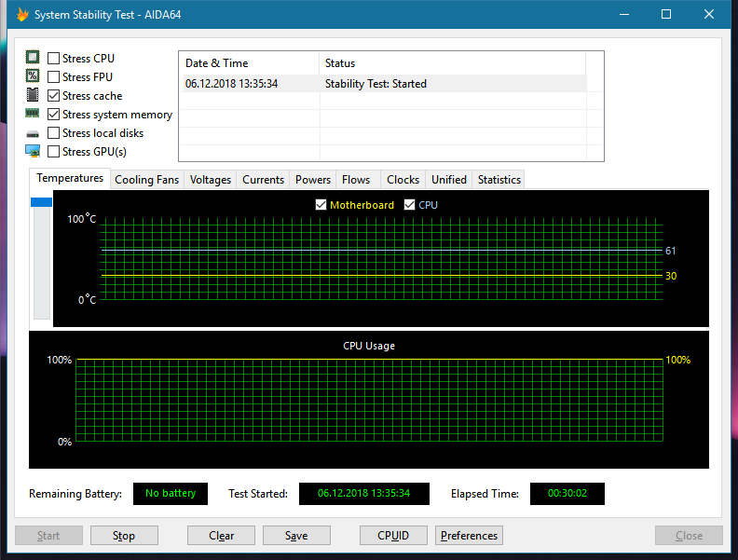The image size is (738, 560).
Task: Click the blue vertical slider handle beside temperature graph
Action: (x=41, y=202)
